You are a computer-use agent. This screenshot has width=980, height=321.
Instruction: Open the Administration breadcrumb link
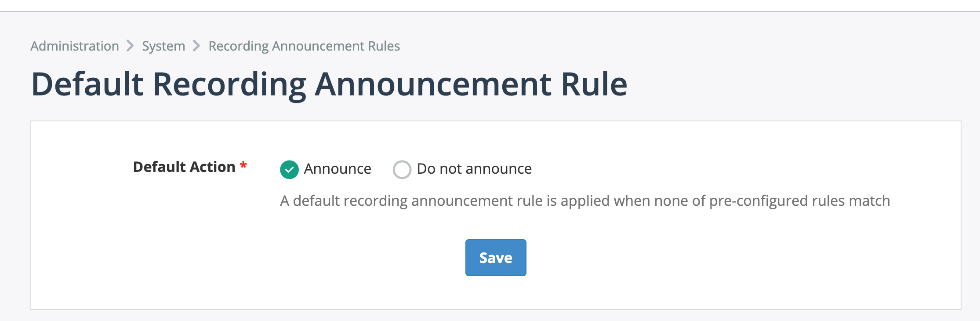click(x=75, y=46)
